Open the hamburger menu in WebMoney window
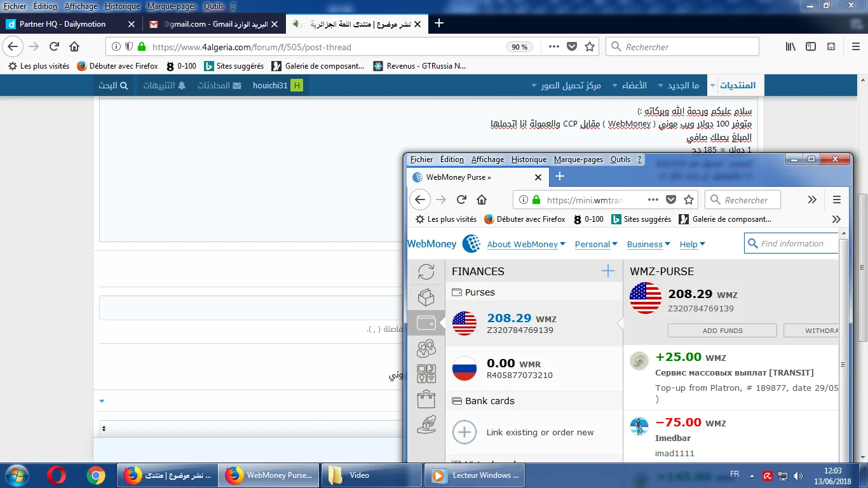The height and width of the screenshot is (488, 868). pos(836,200)
